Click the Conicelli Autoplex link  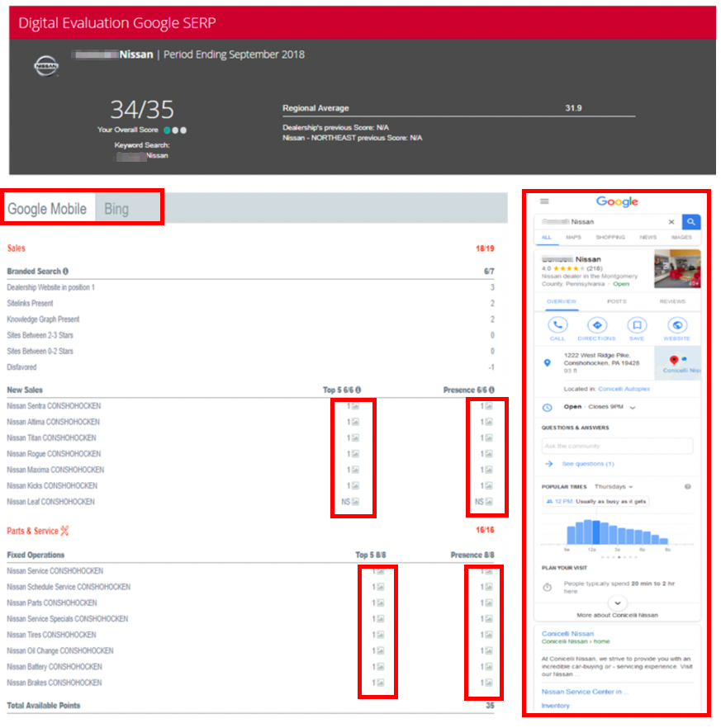(x=624, y=389)
